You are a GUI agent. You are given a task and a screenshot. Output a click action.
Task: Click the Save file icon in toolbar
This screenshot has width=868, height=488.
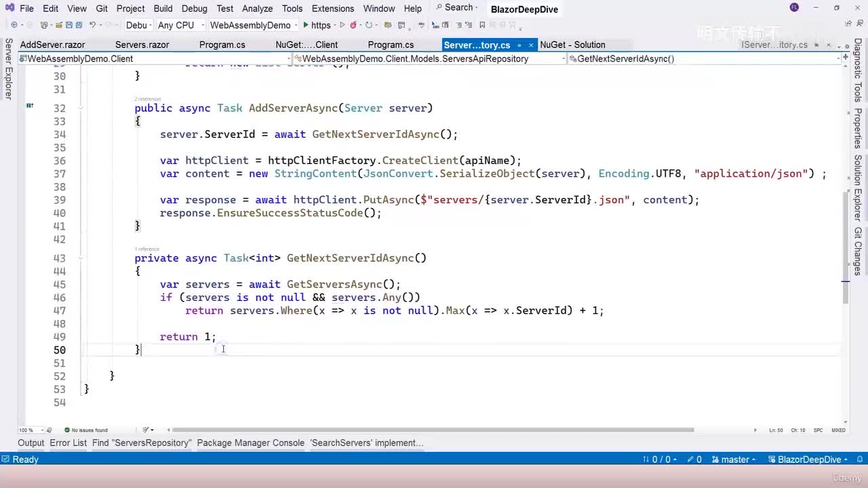pos(68,25)
